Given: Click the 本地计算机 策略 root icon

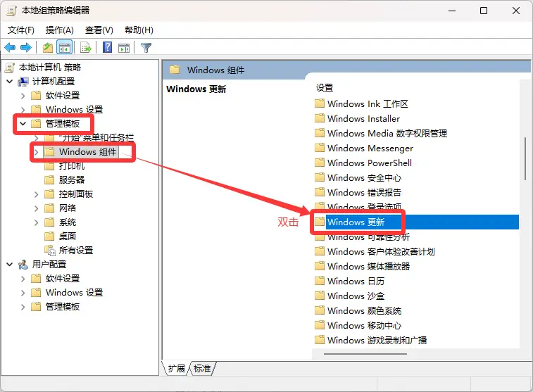Looking at the screenshot, I should coord(10,68).
